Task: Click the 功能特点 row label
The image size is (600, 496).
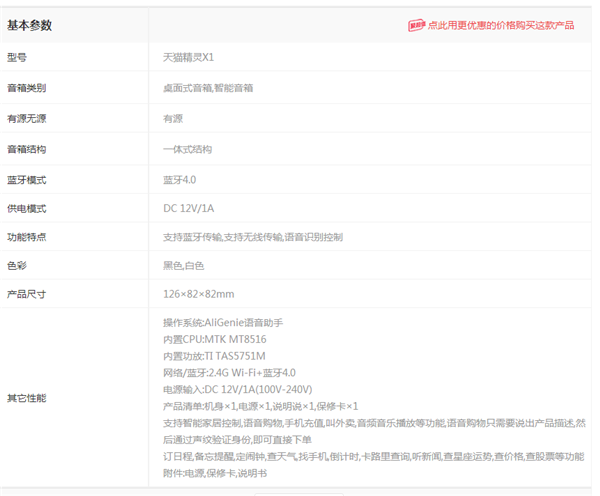Action: point(26,237)
